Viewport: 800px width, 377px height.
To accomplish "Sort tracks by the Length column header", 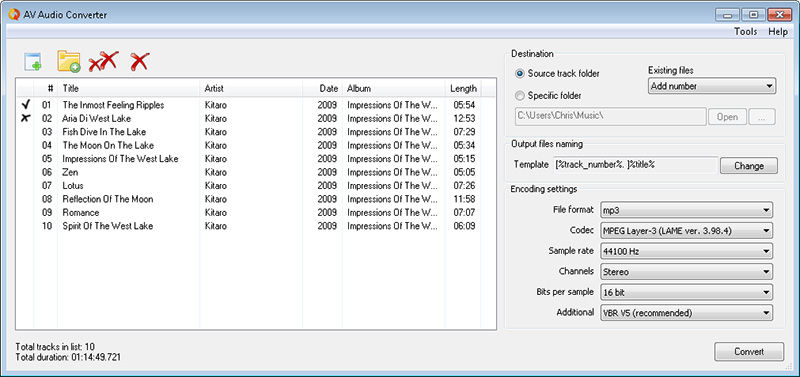I will (x=463, y=88).
